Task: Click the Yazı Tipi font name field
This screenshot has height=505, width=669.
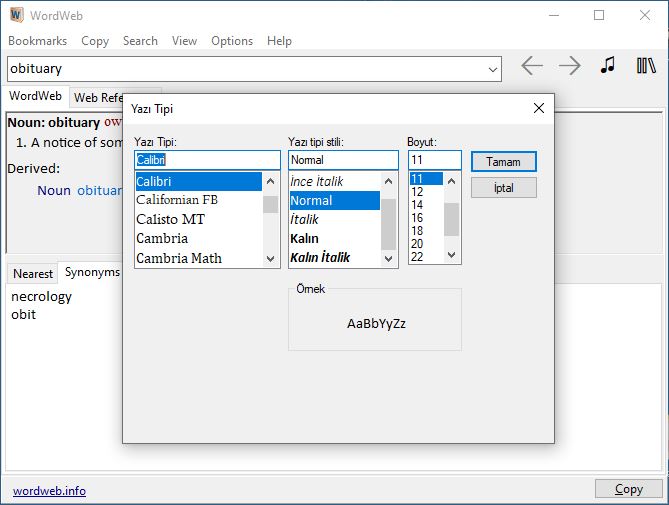Action: tap(207, 160)
